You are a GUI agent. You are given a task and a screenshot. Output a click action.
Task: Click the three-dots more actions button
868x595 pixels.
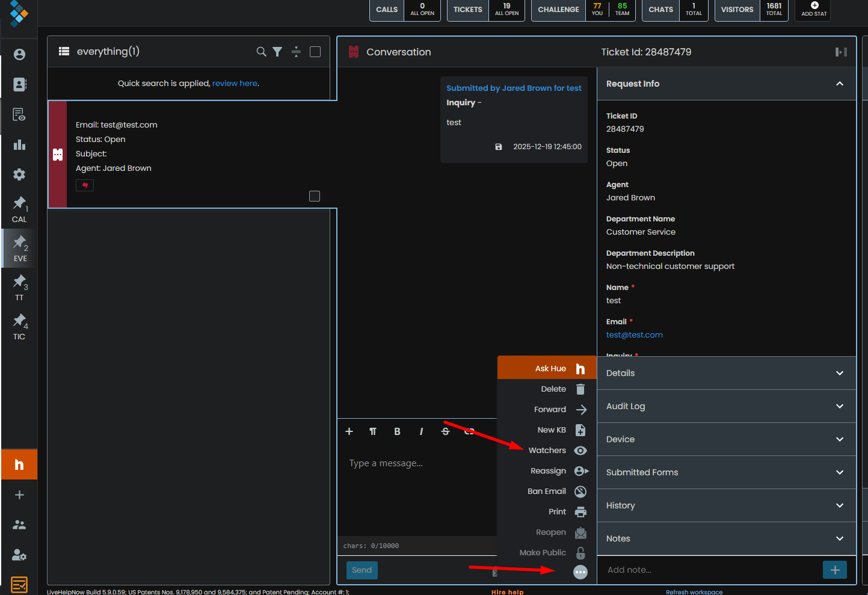pyautogui.click(x=580, y=572)
